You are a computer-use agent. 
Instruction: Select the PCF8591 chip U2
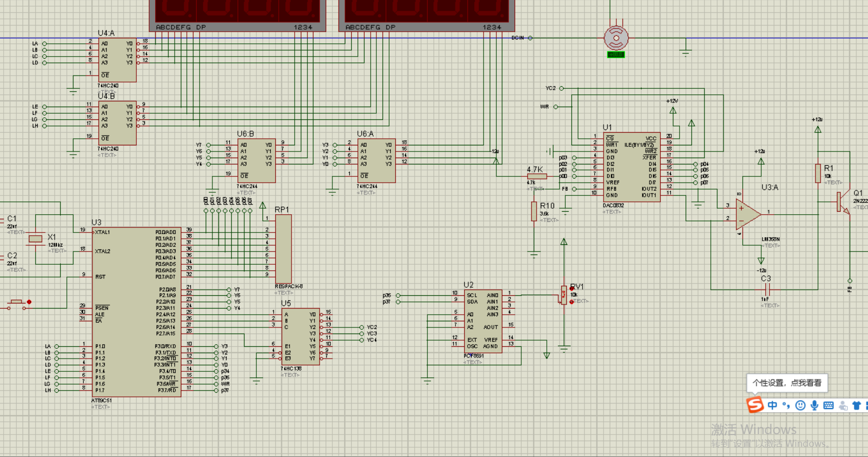point(483,321)
